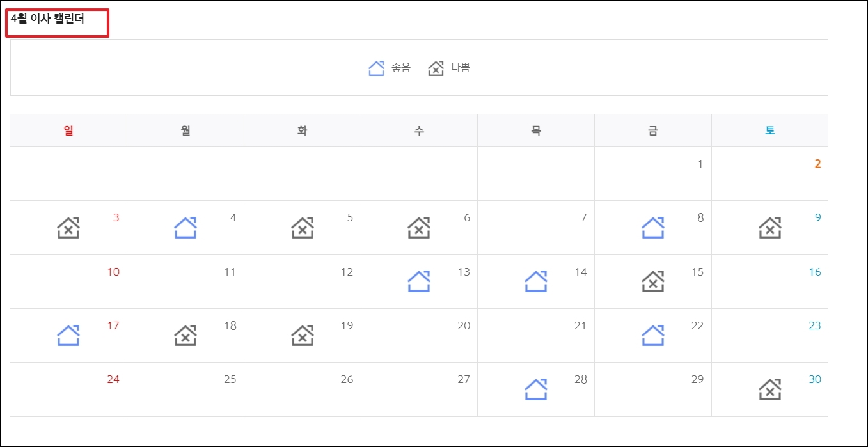Click the good-day house icon on April 4
This screenshot has width=868, height=447.
pos(185,228)
